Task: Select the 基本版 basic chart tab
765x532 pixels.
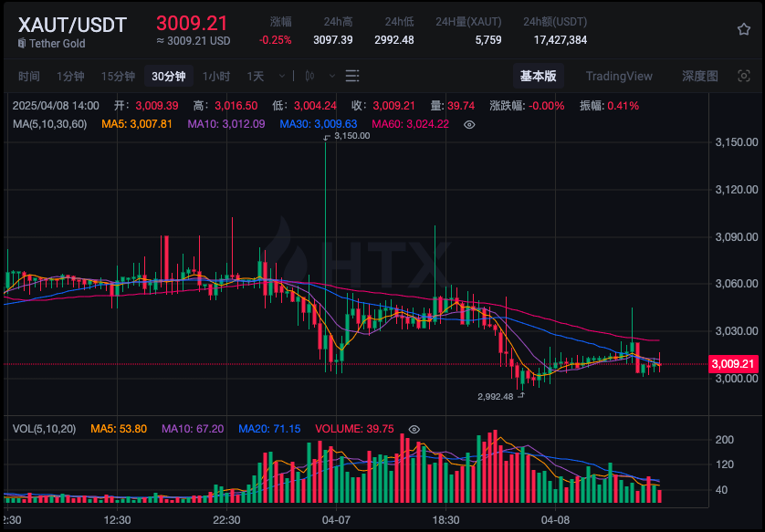Action: 538,76
